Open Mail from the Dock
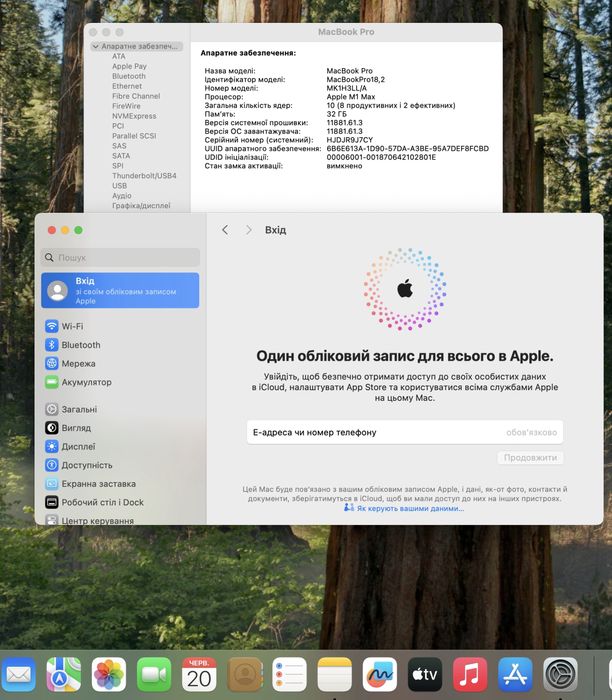The image size is (612, 700). 18,674
